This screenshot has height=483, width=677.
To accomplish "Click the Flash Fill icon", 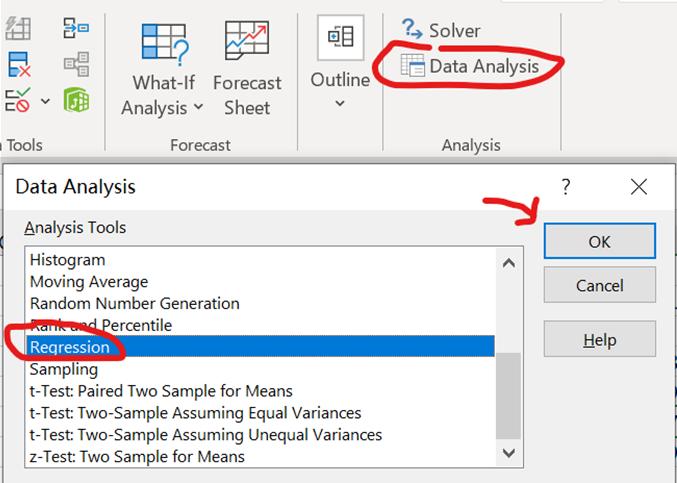I will pos(18,29).
